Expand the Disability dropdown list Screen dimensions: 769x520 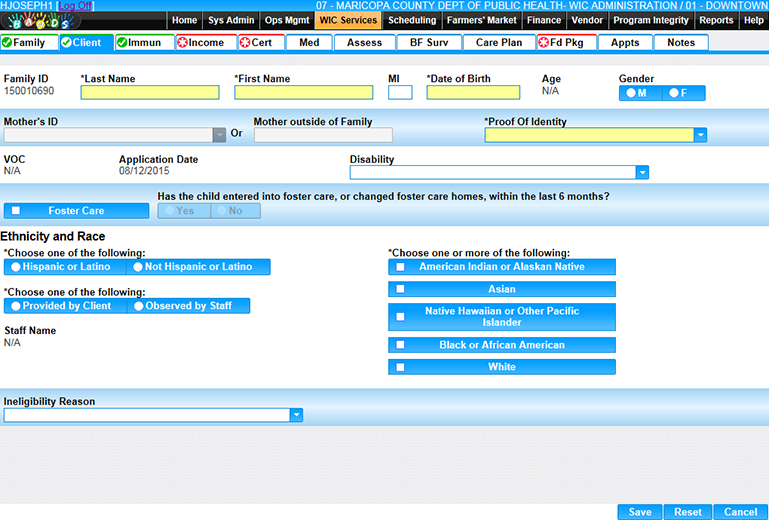click(x=642, y=172)
